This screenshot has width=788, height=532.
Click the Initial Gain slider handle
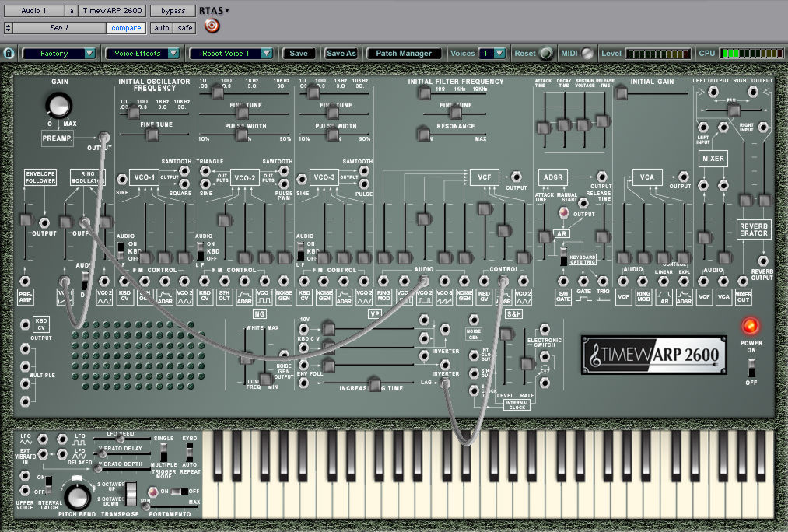(622, 93)
